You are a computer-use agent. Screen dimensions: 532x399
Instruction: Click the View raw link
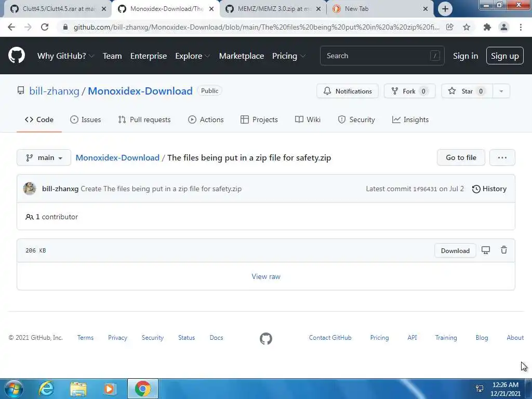pyautogui.click(x=266, y=276)
